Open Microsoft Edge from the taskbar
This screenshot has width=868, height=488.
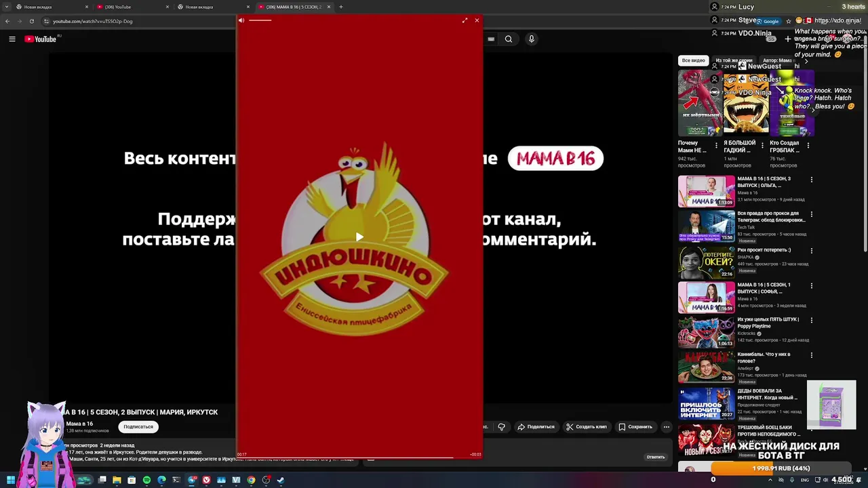click(x=161, y=480)
